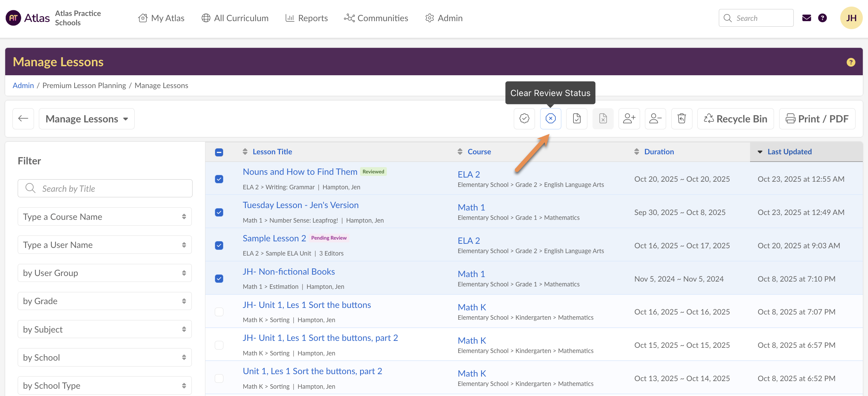Toggle the select-all header checkbox
Viewport: 868px width, 396px height.
pos(219,152)
